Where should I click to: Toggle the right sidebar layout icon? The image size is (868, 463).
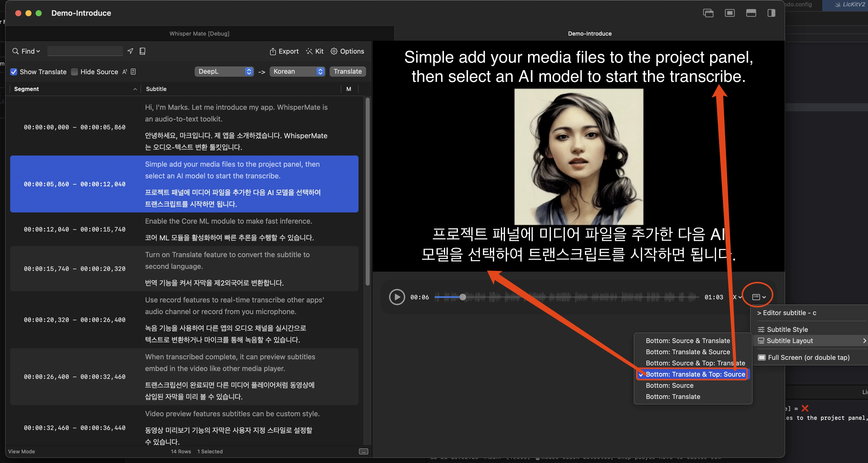click(771, 13)
